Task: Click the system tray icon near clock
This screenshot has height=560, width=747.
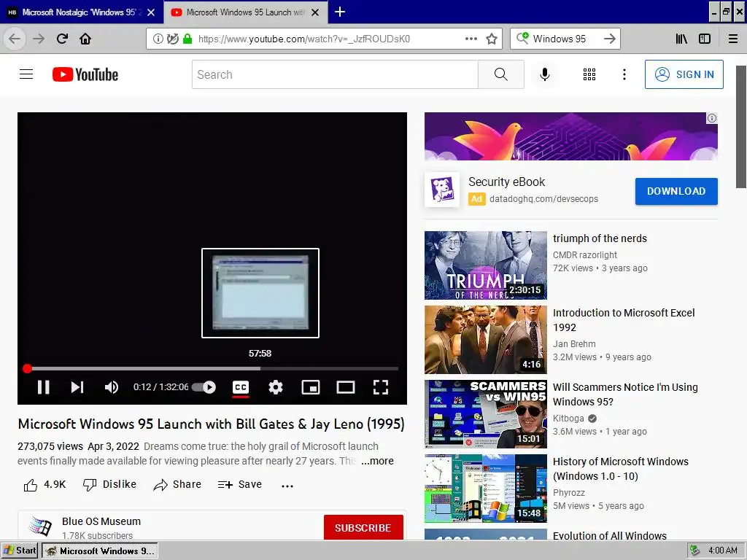Action: [695, 551]
